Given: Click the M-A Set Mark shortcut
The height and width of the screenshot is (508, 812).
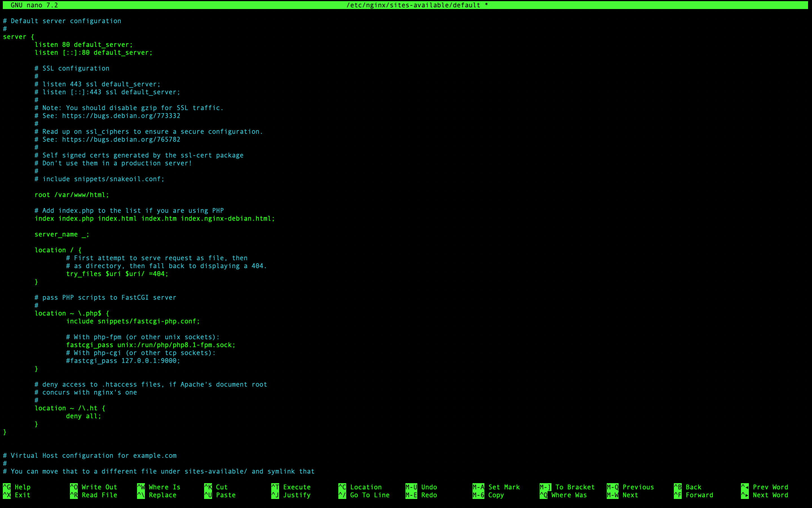Looking at the screenshot, I should click(496, 487).
